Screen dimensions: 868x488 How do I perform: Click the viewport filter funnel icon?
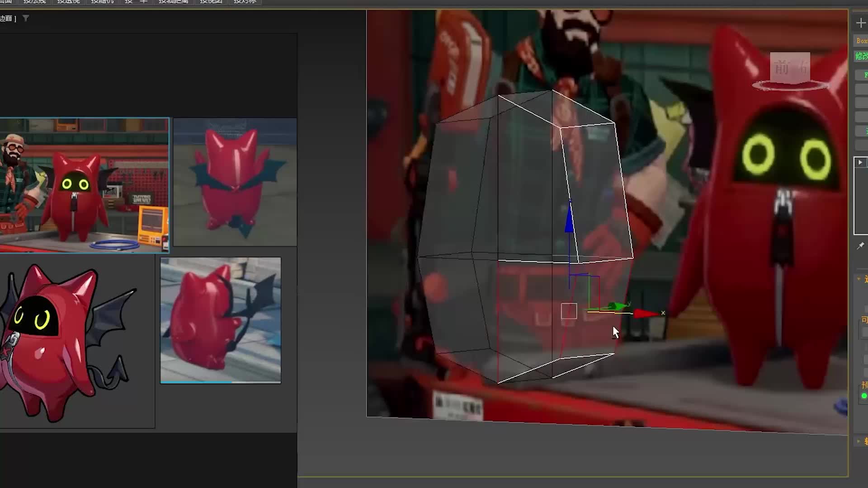coord(26,18)
